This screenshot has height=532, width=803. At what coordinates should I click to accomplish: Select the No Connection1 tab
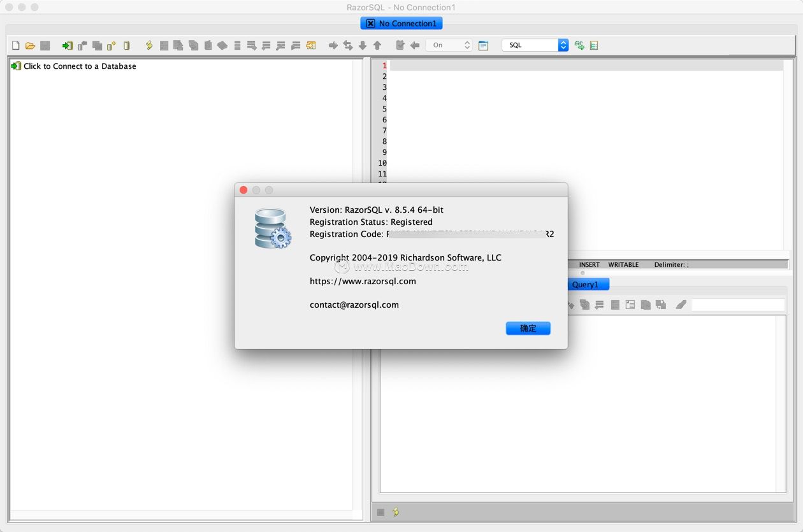(x=401, y=24)
